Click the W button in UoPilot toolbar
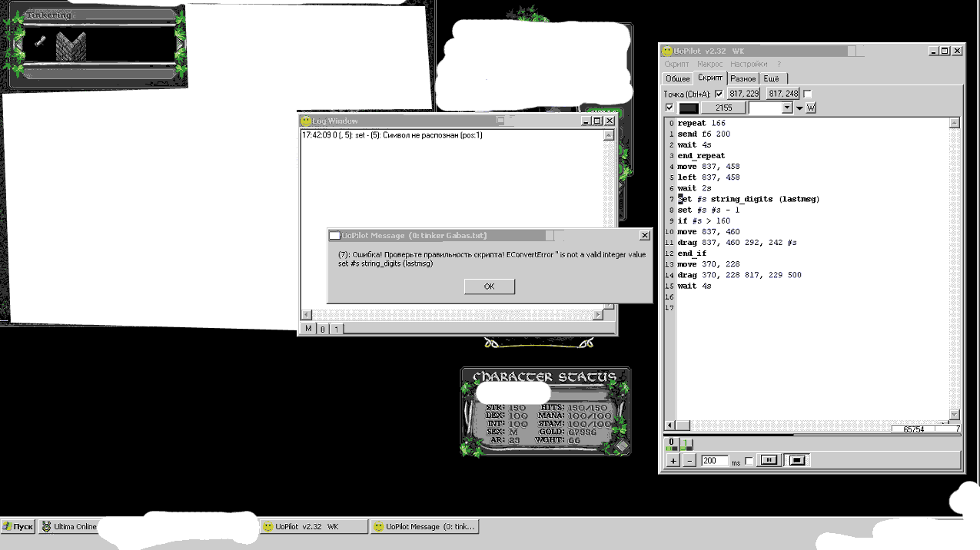980x550 pixels. pos(810,108)
